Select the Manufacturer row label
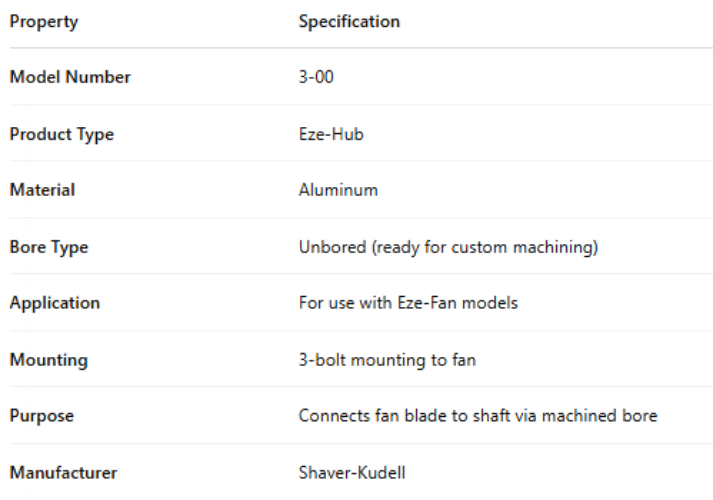 click(63, 473)
